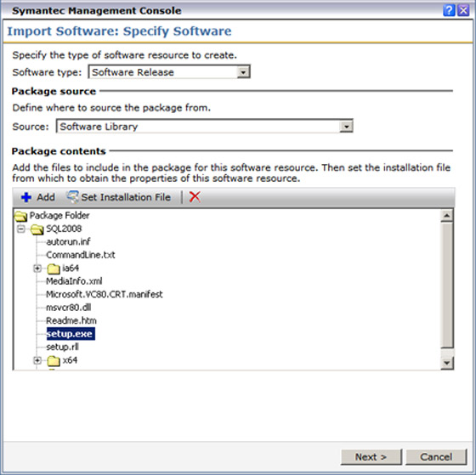476x475 pixels.
Task: Open help via the question mark icon
Action: (x=449, y=11)
